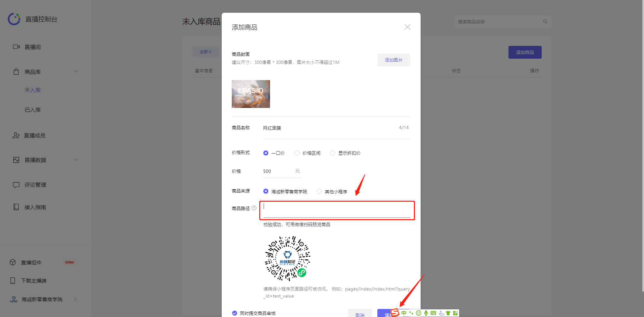Click the search magnifier icon

[545, 21]
